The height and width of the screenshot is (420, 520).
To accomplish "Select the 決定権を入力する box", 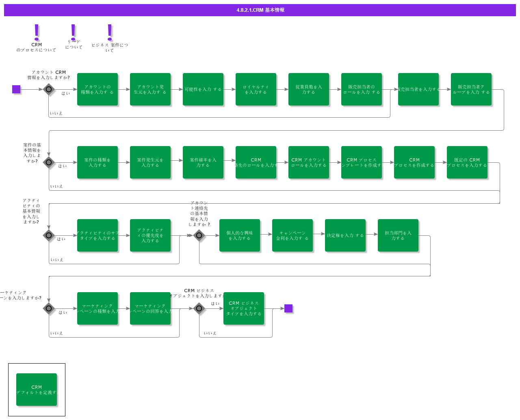I will 345,235.
